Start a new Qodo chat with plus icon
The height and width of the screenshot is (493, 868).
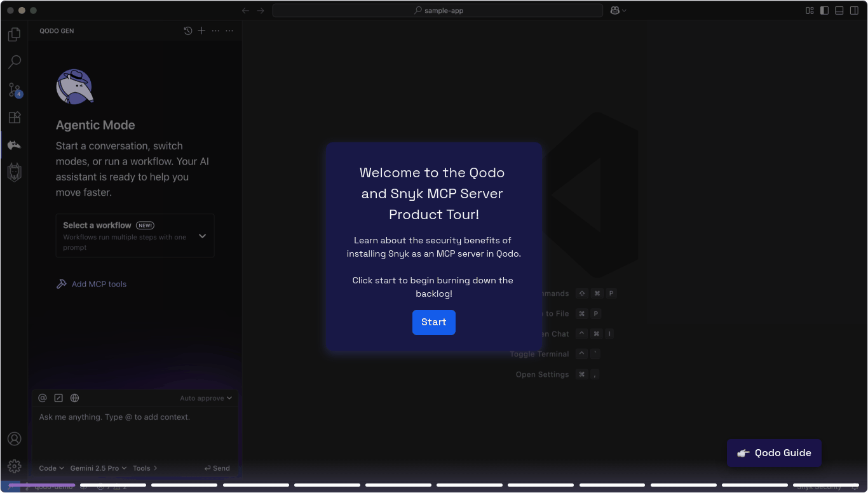201,30
